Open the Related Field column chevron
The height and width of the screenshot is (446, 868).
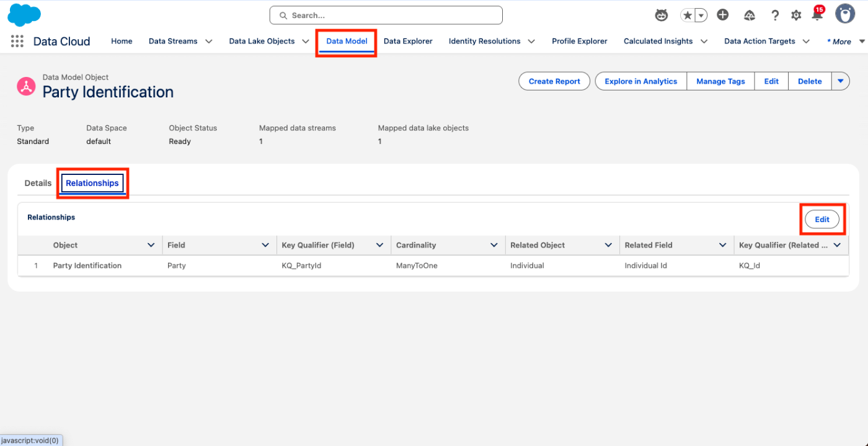tap(722, 245)
